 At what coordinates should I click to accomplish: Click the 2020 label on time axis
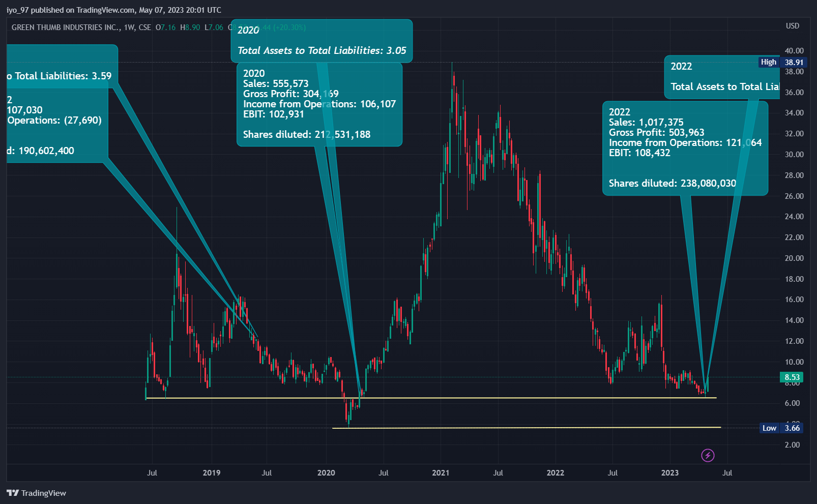(326, 473)
